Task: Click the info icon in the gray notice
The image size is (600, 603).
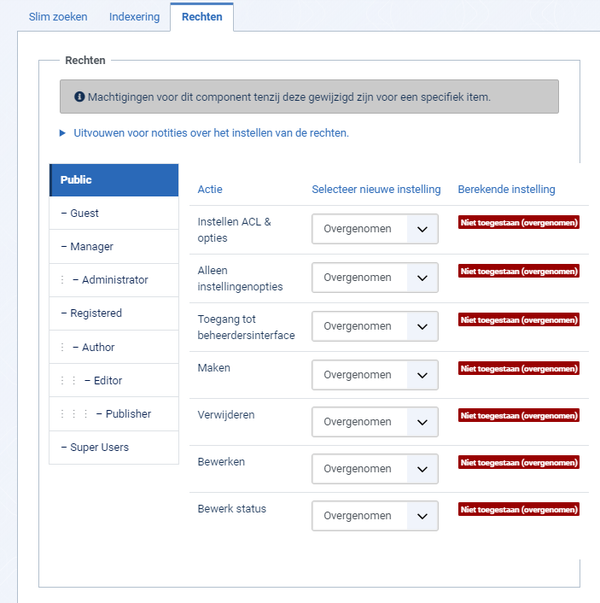Action: click(x=79, y=97)
